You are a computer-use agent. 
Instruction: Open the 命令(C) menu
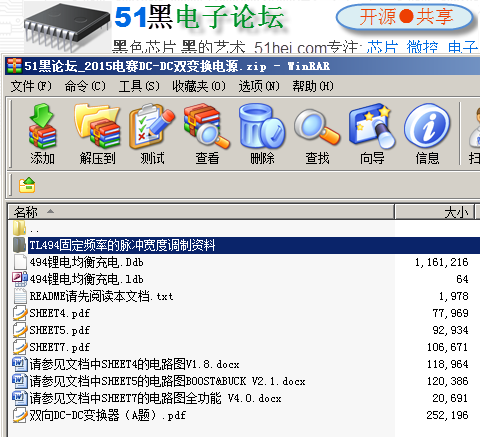tap(85, 86)
